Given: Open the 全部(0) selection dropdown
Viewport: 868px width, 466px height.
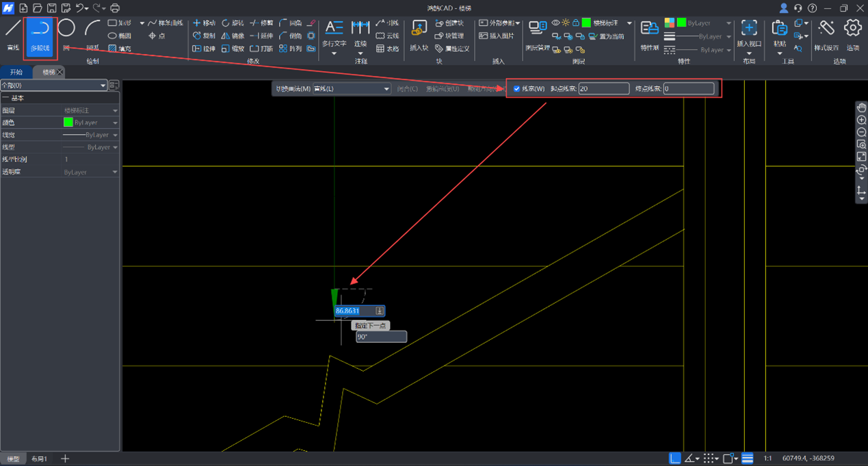Looking at the screenshot, I should [x=54, y=86].
